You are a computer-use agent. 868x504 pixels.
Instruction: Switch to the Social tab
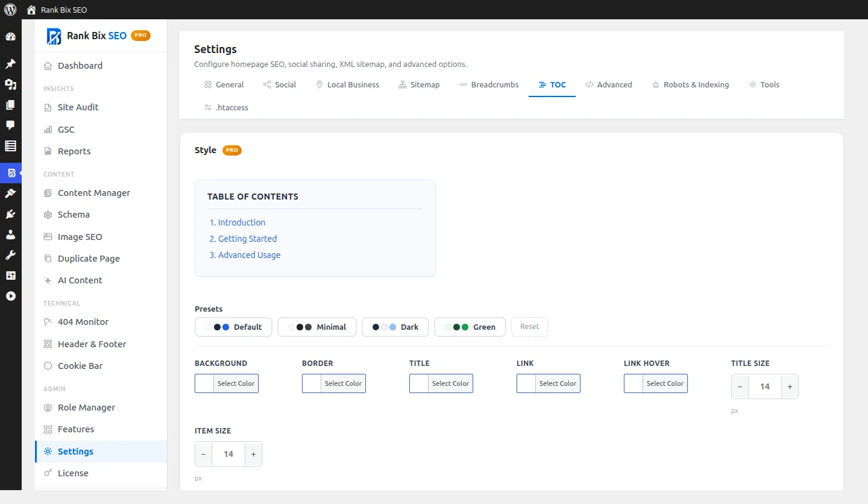[x=280, y=85]
